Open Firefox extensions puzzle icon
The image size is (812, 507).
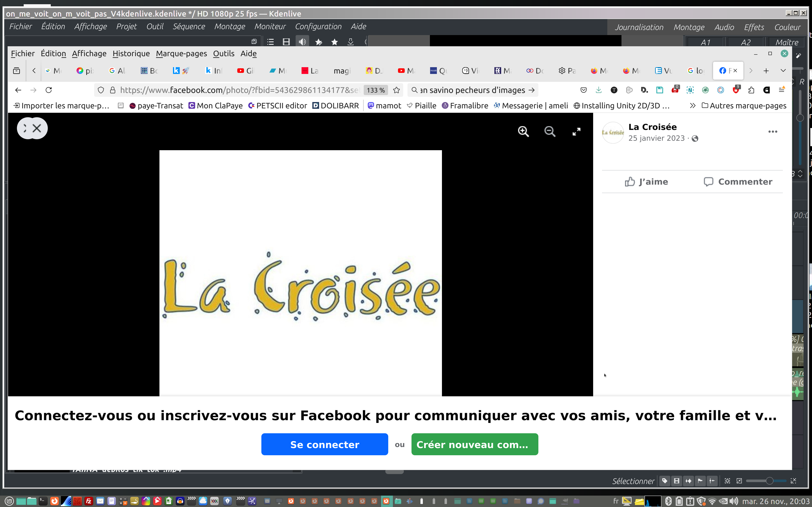click(751, 90)
